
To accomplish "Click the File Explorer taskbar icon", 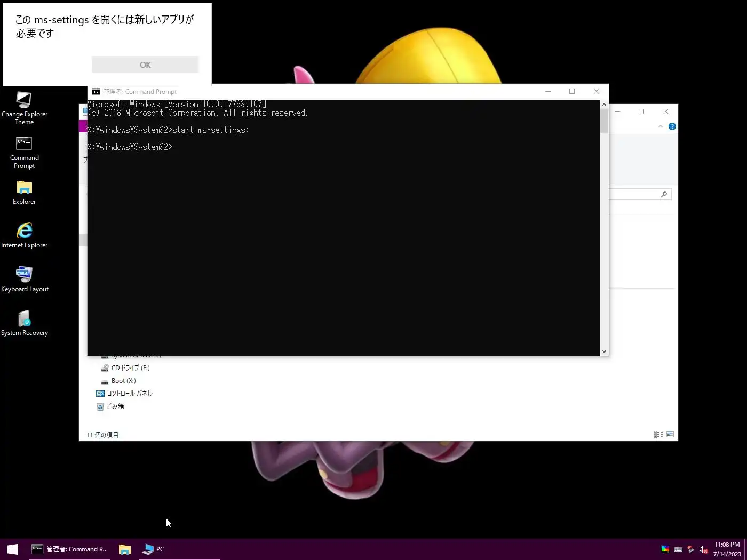I will (125, 549).
